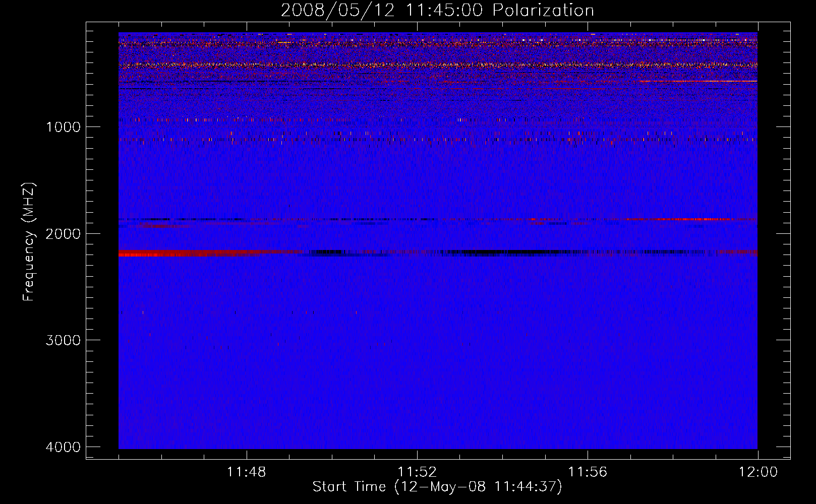Select the 'Frequency (MHZ)' axis label
The width and height of the screenshot is (816, 504).
29,242
